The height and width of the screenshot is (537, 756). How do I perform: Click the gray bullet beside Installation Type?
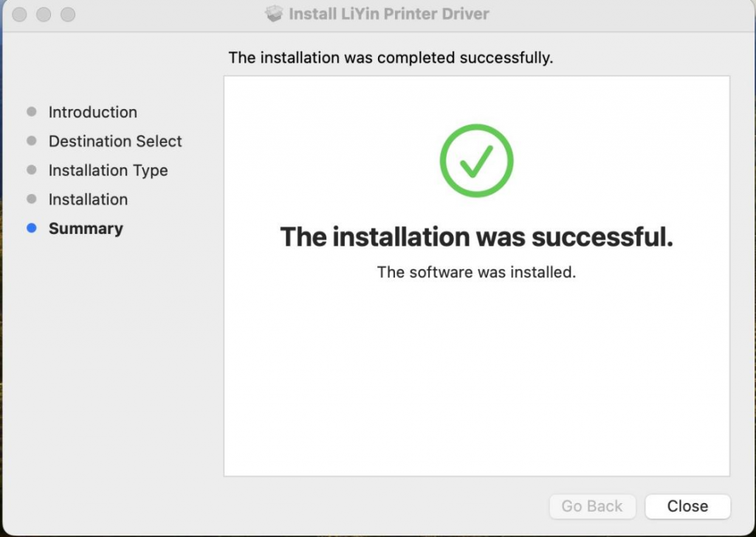tap(32, 170)
